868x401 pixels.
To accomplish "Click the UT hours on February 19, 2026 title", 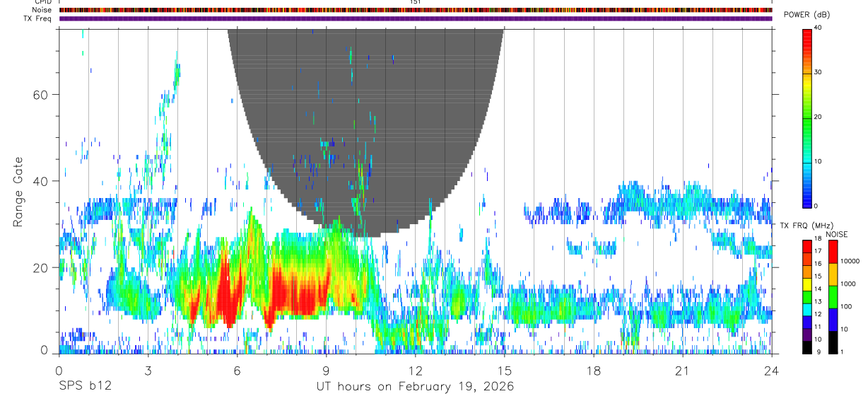I will 415,387.
